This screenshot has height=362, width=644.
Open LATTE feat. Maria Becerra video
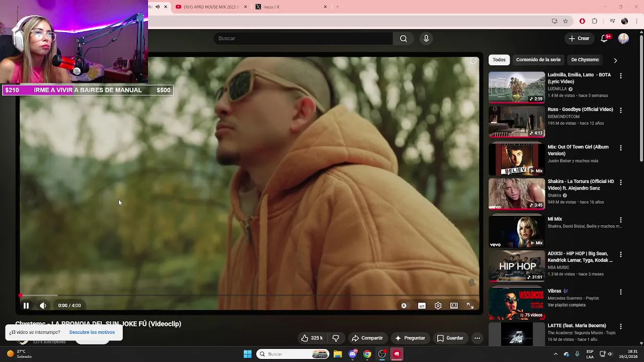pyautogui.click(x=577, y=326)
